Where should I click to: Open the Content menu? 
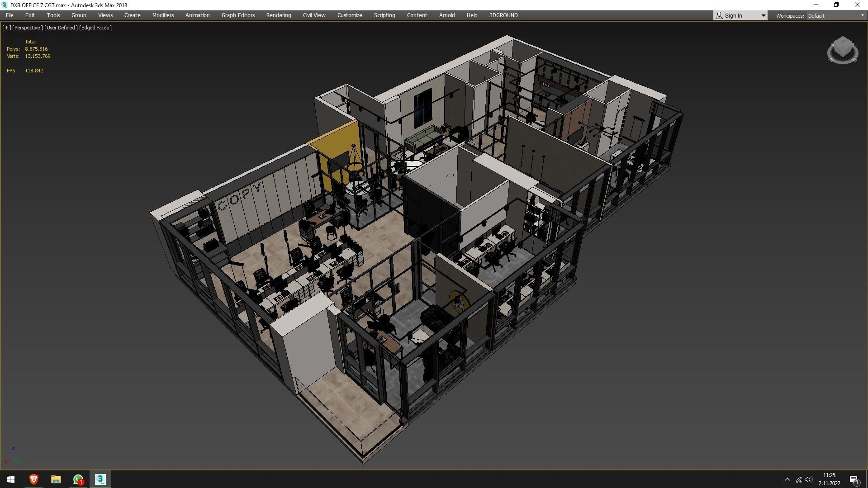(x=417, y=15)
